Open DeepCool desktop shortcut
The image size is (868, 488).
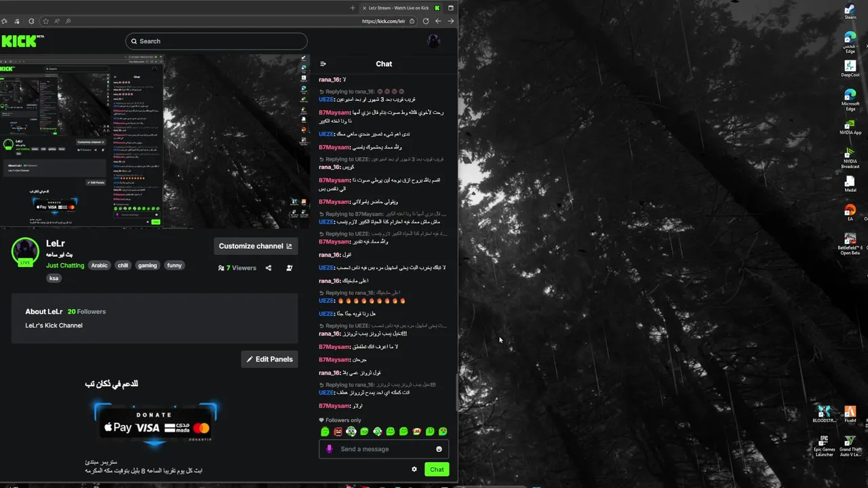[850, 68]
